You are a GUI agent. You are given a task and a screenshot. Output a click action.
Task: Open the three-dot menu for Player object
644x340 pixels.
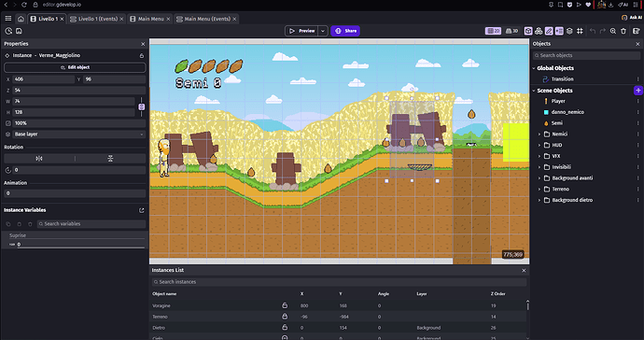coord(637,101)
